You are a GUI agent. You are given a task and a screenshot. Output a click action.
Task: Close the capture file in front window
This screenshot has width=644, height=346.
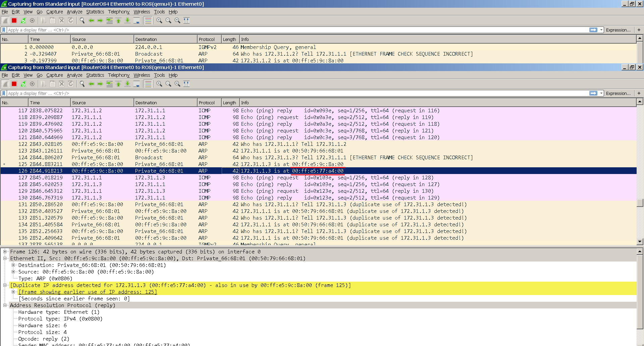[62, 84]
